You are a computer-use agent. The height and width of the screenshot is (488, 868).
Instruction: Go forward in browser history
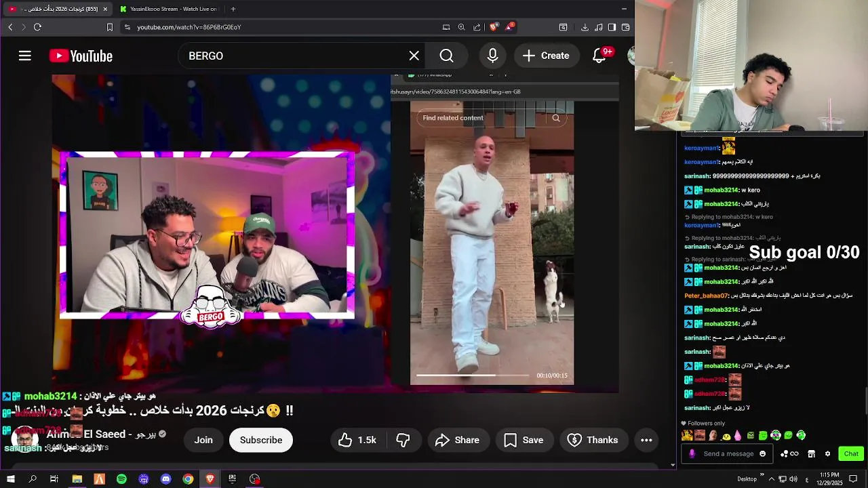tap(23, 27)
